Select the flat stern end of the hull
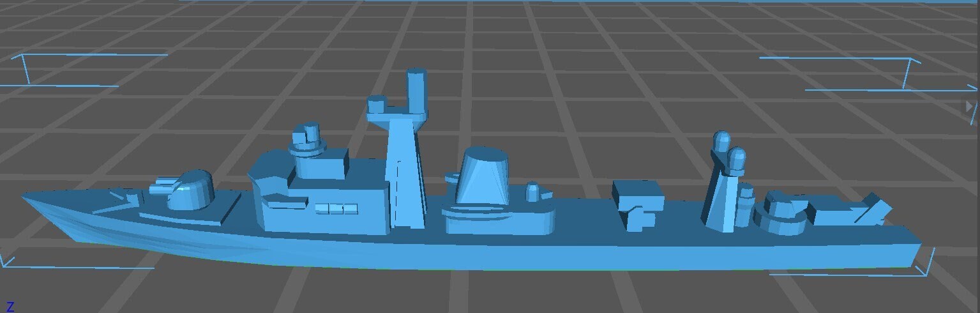The height and width of the screenshot is (313, 980). point(914,254)
